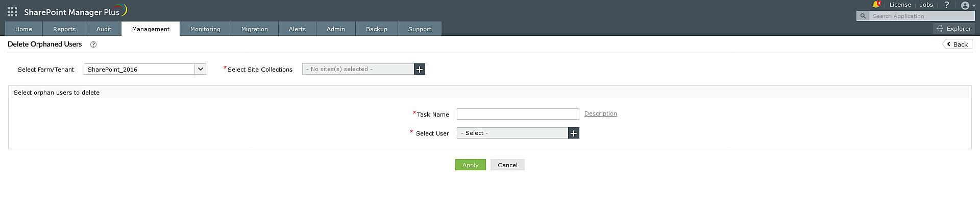Click the plus icon next to Select User
The height and width of the screenshot is (204, 980).
coord(574,133)
